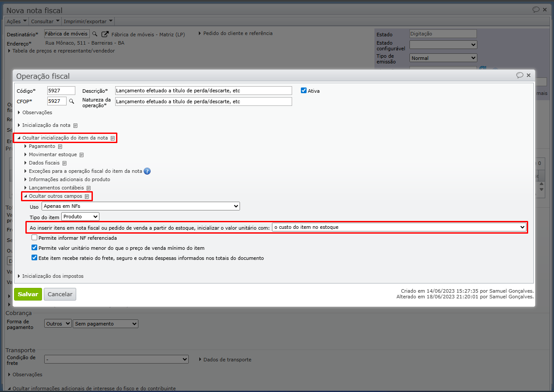554x392 pixels.
Task: Close the Nova nota fiscal window
Action: point(545,10)
